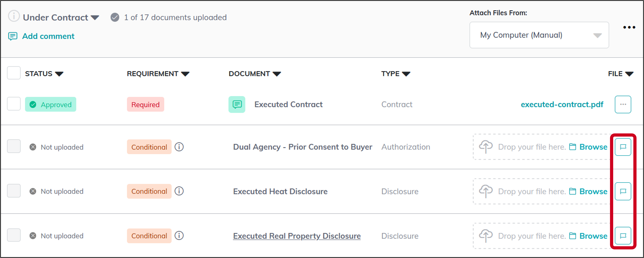Show info for Dual Agency conditional requirement

coord(179,147)
